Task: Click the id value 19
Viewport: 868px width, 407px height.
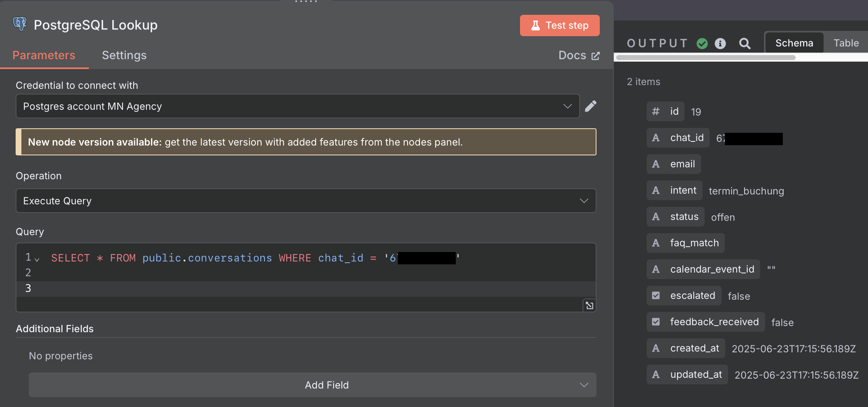Action: (696, 112)
